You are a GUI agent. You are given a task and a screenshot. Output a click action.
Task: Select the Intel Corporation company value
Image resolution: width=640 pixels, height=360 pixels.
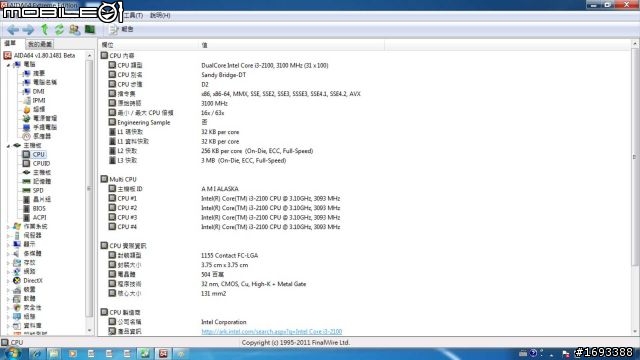click(x=224, y=322)
